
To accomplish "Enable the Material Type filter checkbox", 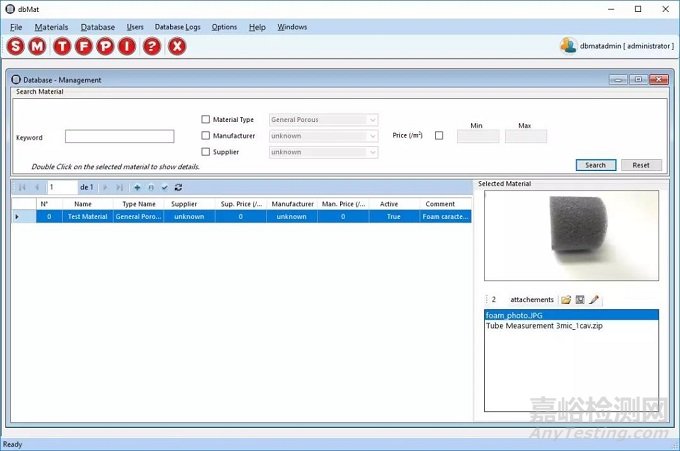I will click(x=206, y=120).
